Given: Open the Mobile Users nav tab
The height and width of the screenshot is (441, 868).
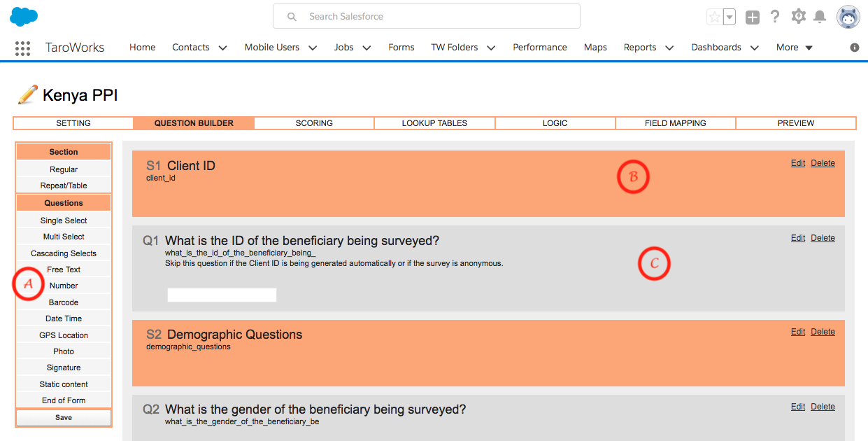Looking at the screenshot, I should [272, 48].
